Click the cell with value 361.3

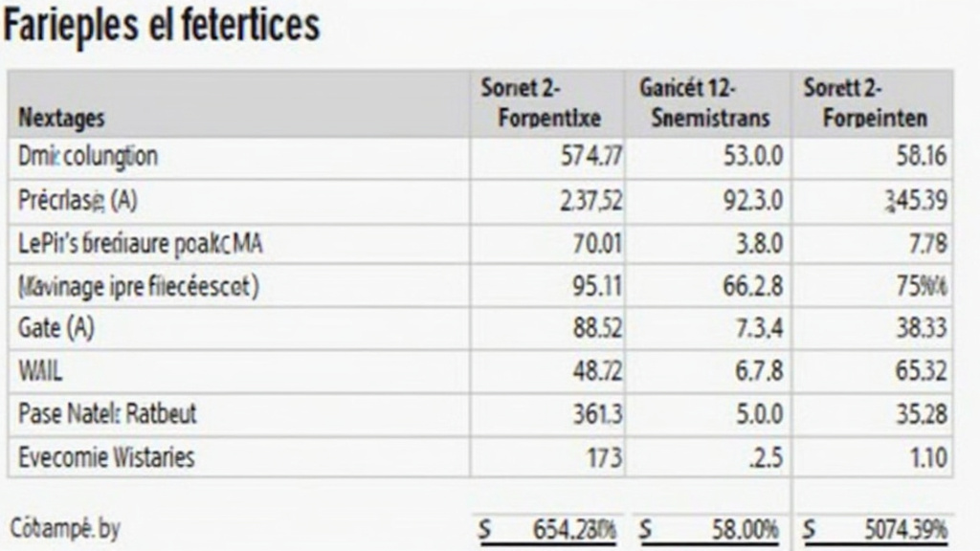point(597,414)
